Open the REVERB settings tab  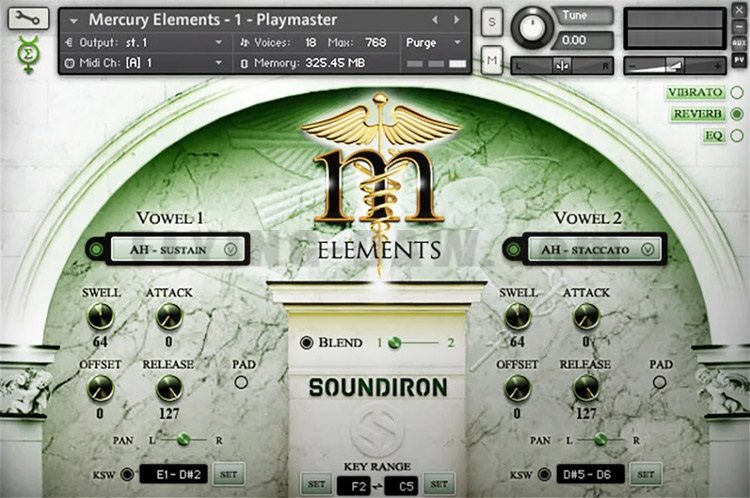[697, 114]
